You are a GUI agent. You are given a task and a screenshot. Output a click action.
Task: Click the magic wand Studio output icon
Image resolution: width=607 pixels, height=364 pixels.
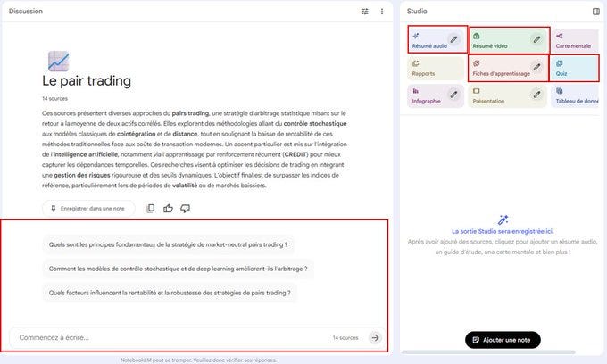pyautogui.click(x=503, y=220)
